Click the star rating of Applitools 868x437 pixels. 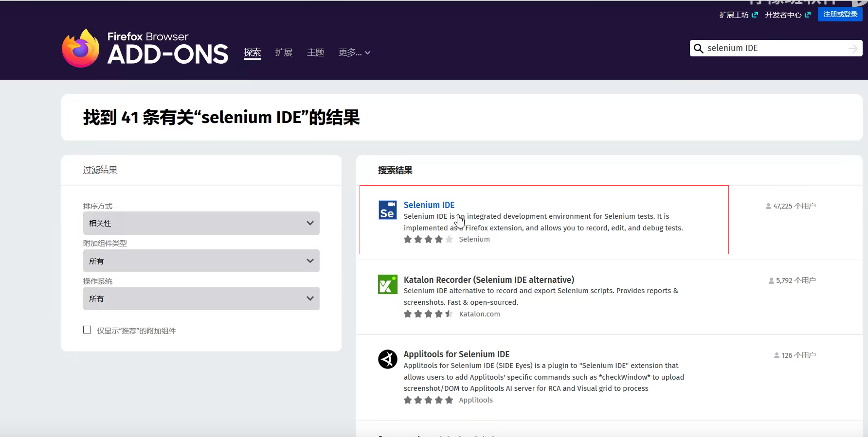click(428, 400)
